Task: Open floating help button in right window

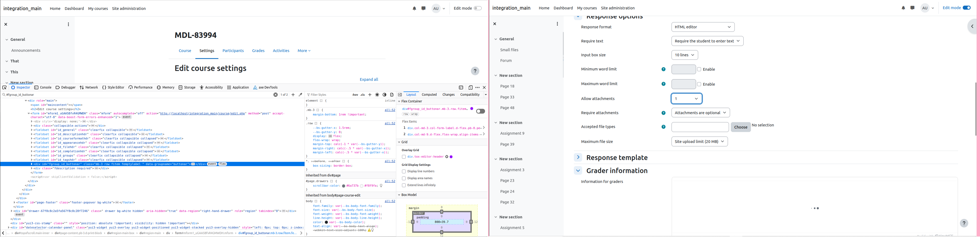Action: coord(964,223)
